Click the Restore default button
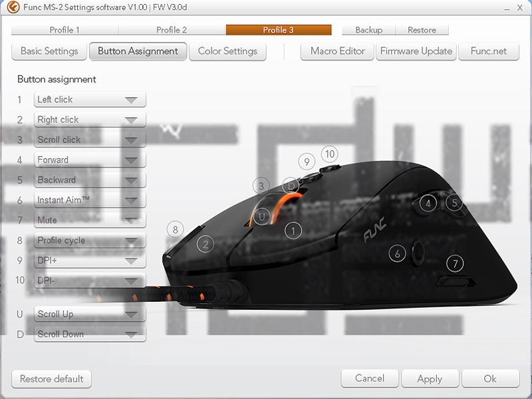The image size is (532, 399). point(51,379)
